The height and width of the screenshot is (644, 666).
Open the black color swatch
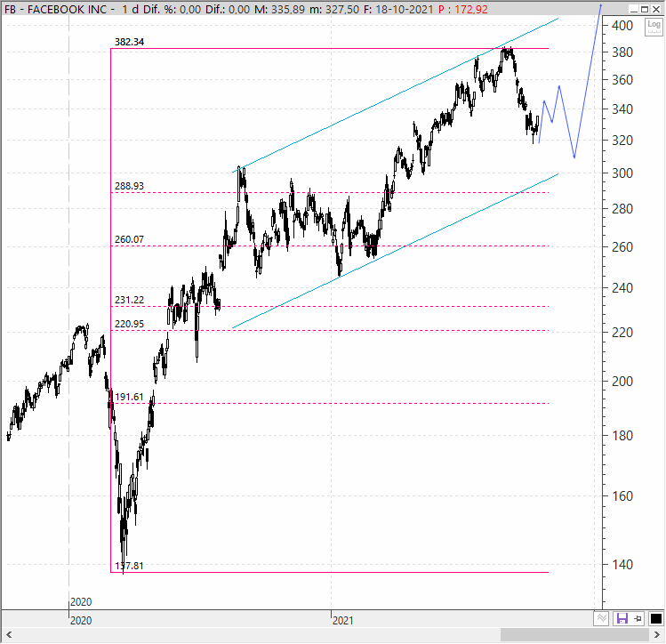[655, 618]
